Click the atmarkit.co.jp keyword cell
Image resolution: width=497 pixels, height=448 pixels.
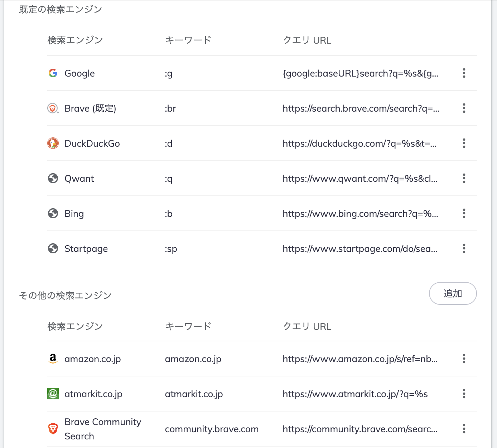point(194,394)
